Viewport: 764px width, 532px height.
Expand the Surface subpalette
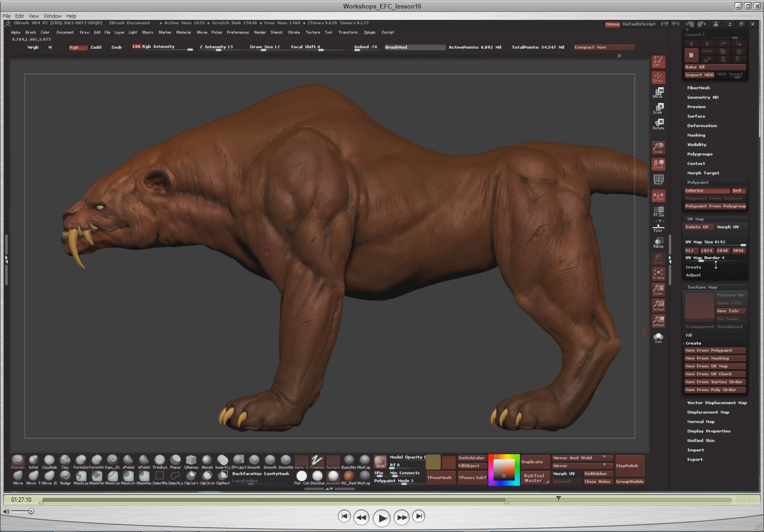[696, 116]
